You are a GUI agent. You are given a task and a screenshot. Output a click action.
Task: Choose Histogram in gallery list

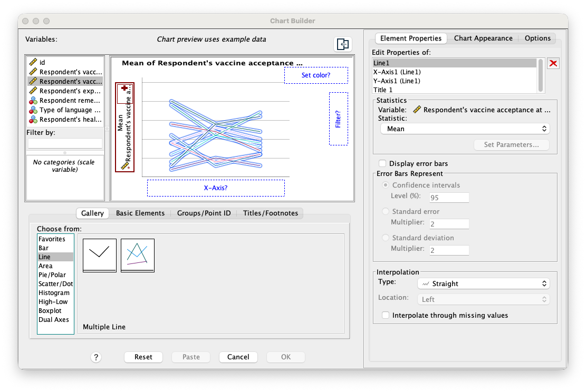coord(55,293)
